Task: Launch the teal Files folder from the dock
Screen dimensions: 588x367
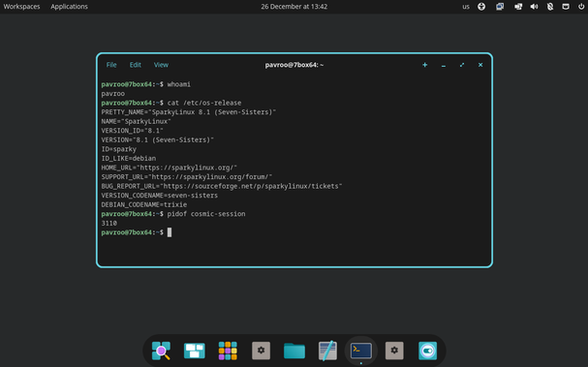Action: point(294,351)
